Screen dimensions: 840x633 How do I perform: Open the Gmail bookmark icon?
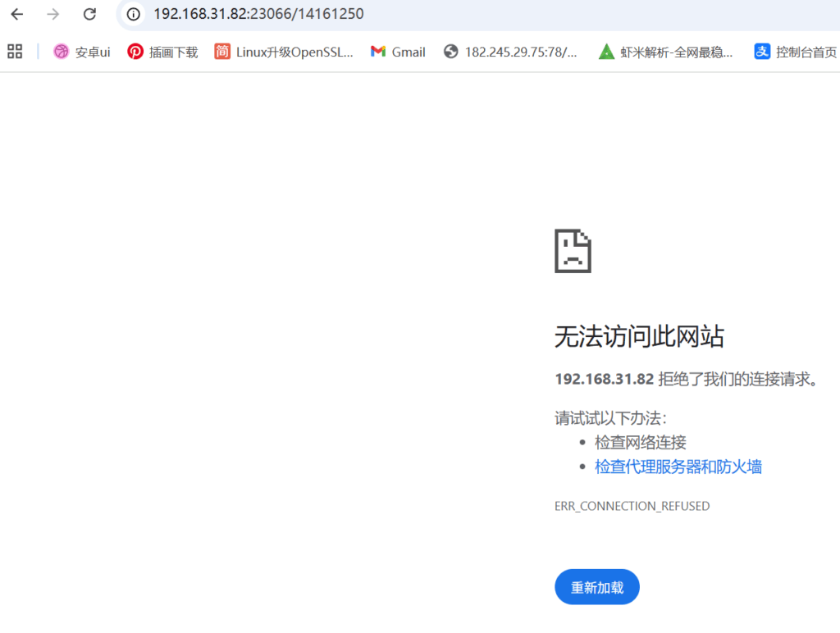[x=377, y=51]
